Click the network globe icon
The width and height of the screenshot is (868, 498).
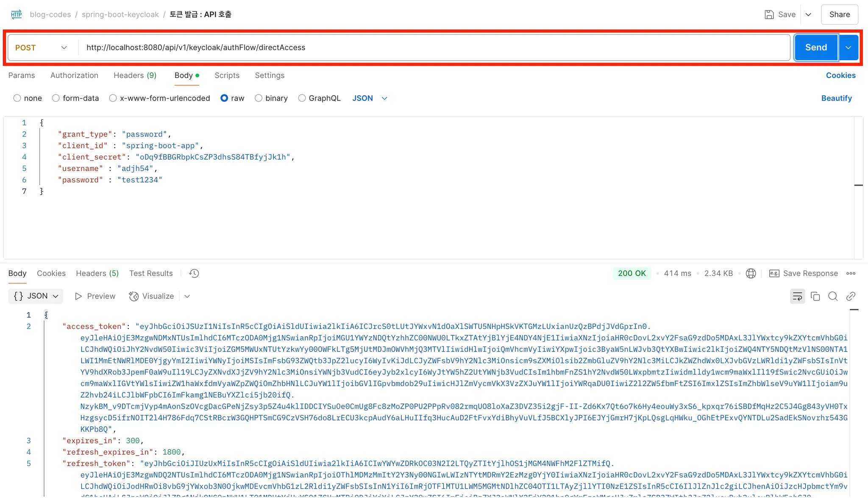click(x=751, y=273)
